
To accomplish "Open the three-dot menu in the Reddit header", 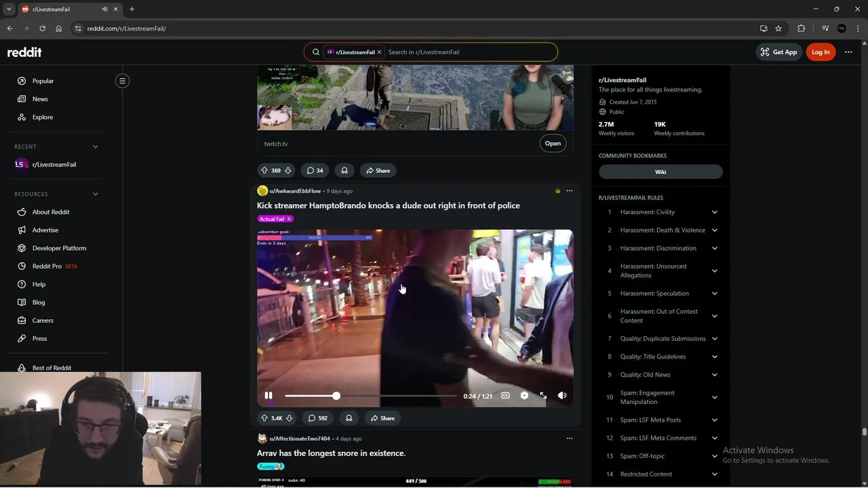I will click(x=848, y=52).
